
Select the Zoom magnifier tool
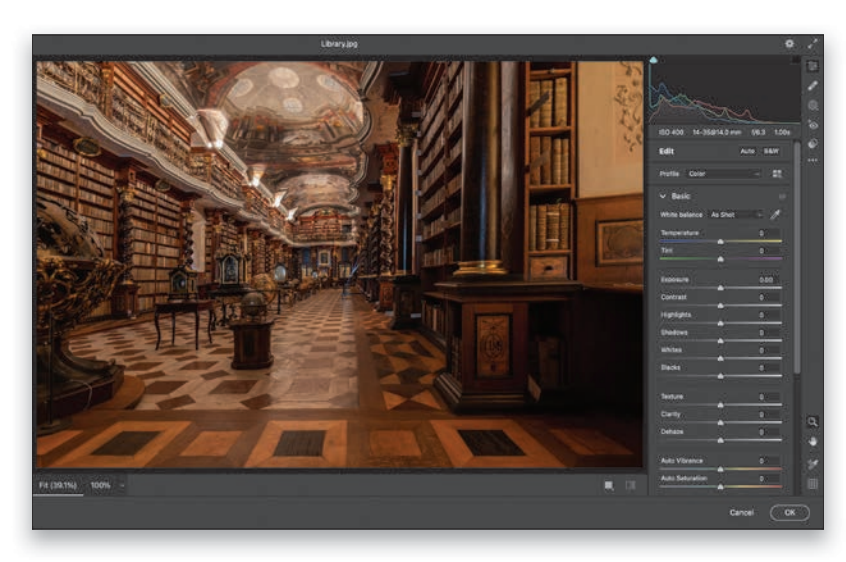point(812,422)
